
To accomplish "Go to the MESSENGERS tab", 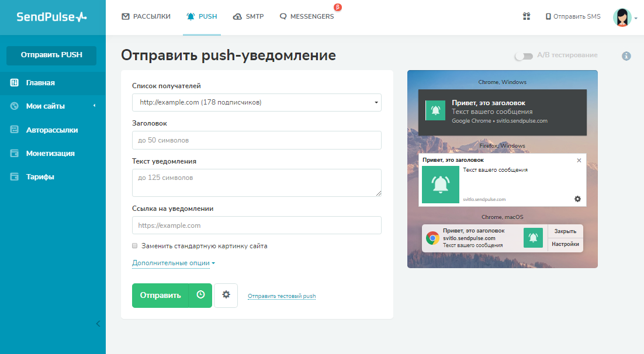I will click(307, 16).
